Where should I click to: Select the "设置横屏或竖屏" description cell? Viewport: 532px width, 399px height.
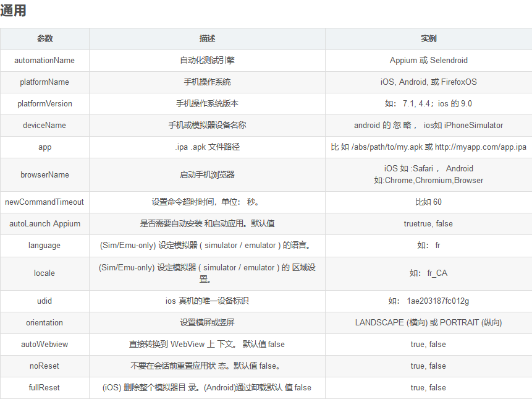208,323
